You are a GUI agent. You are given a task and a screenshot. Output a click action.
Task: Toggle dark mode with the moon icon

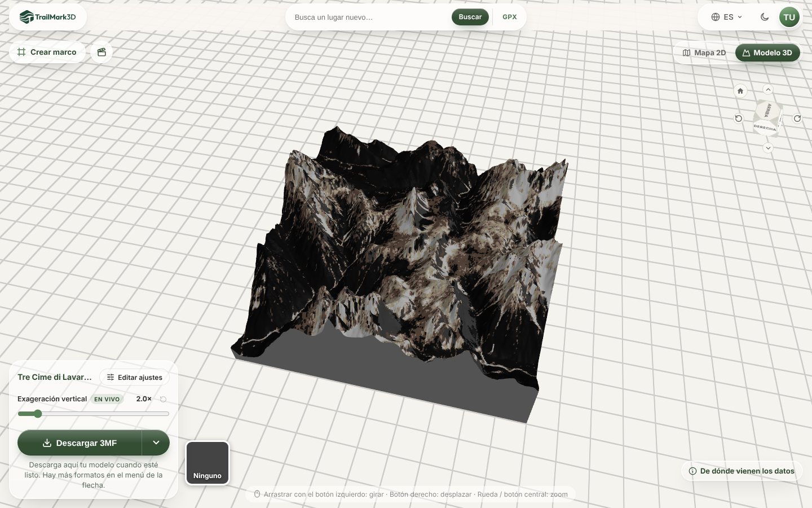[765, 17]
